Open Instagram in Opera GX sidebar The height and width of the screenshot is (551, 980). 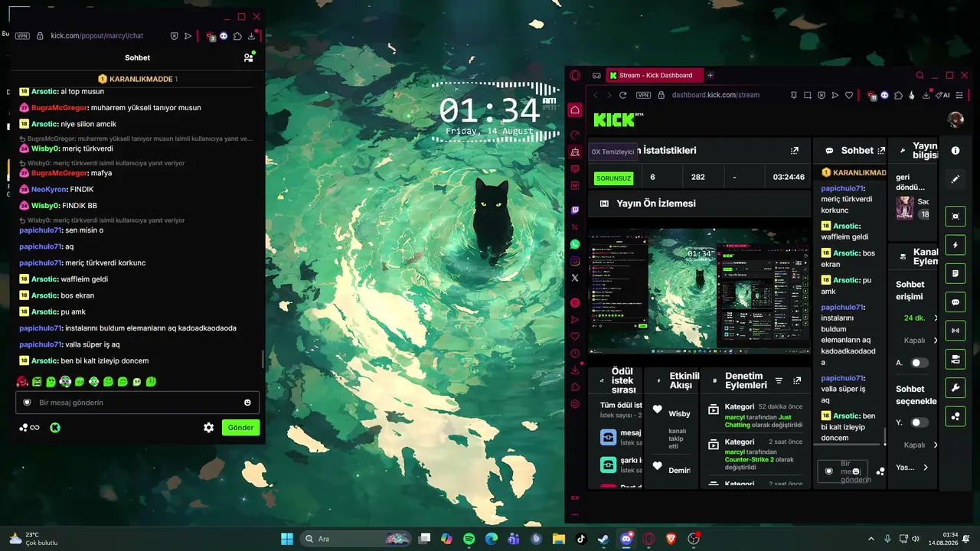click(575, 261)
